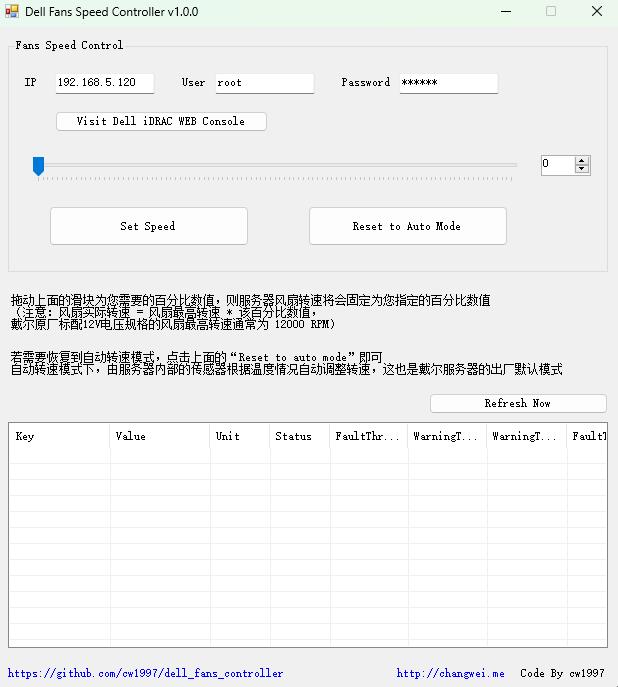The width and height of the screenshot is (618, 687).
Task: Focus the User field containing root
Action: tap(265, 83)
